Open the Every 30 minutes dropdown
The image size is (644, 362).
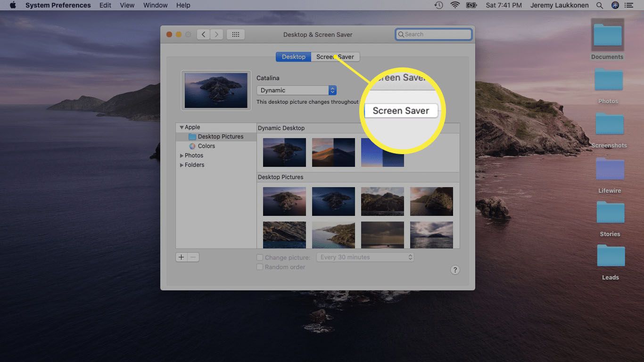[x=365, y=257]
